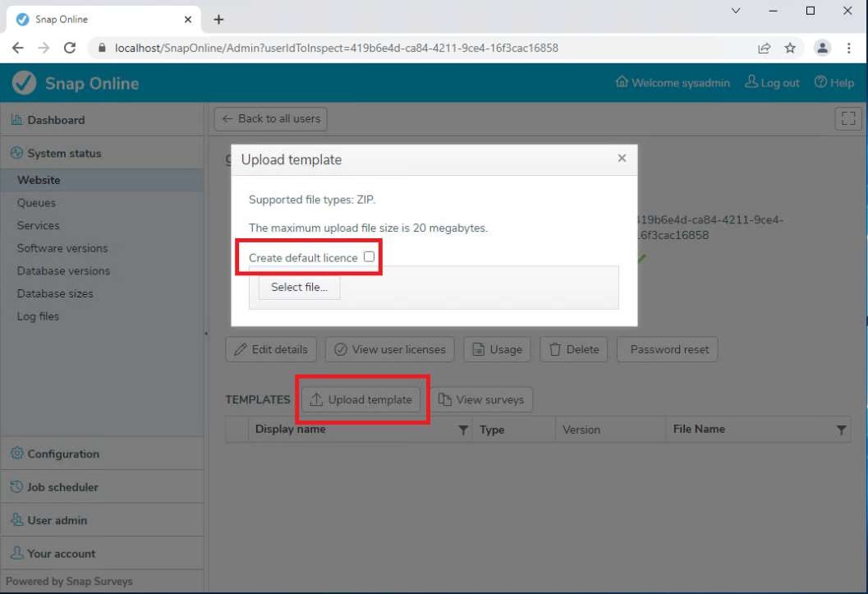Open the Display name column filter

coord(463,430)
